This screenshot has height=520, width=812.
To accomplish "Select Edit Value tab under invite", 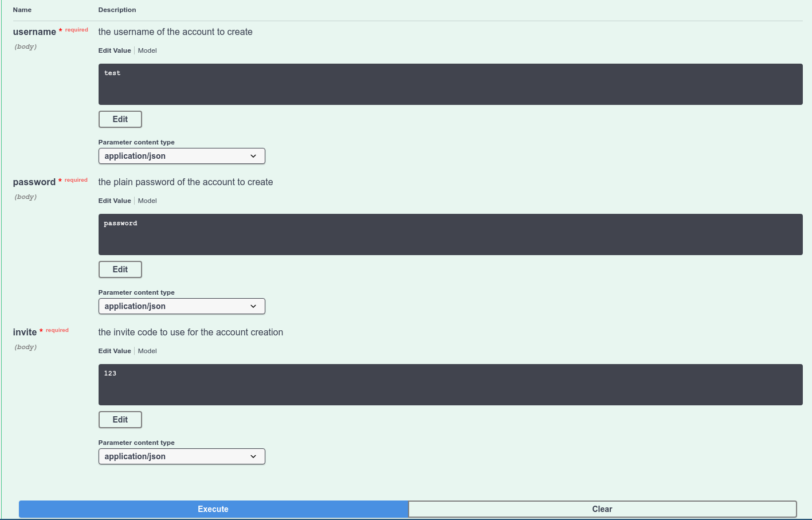I will click(114, 351).
